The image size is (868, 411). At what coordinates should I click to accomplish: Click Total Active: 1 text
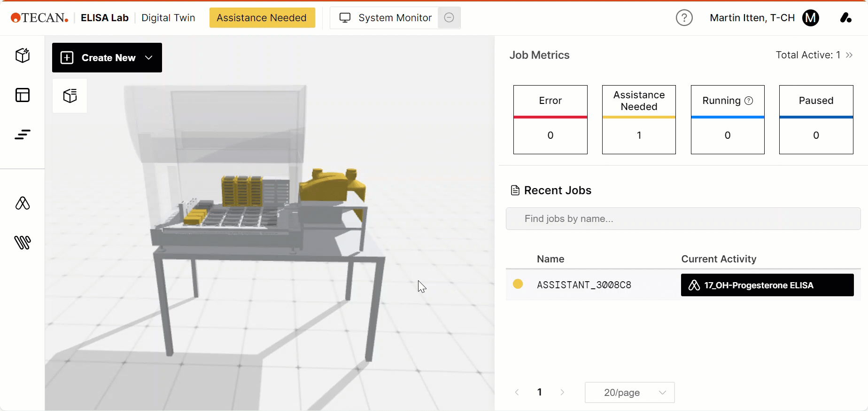pos(808,55)
